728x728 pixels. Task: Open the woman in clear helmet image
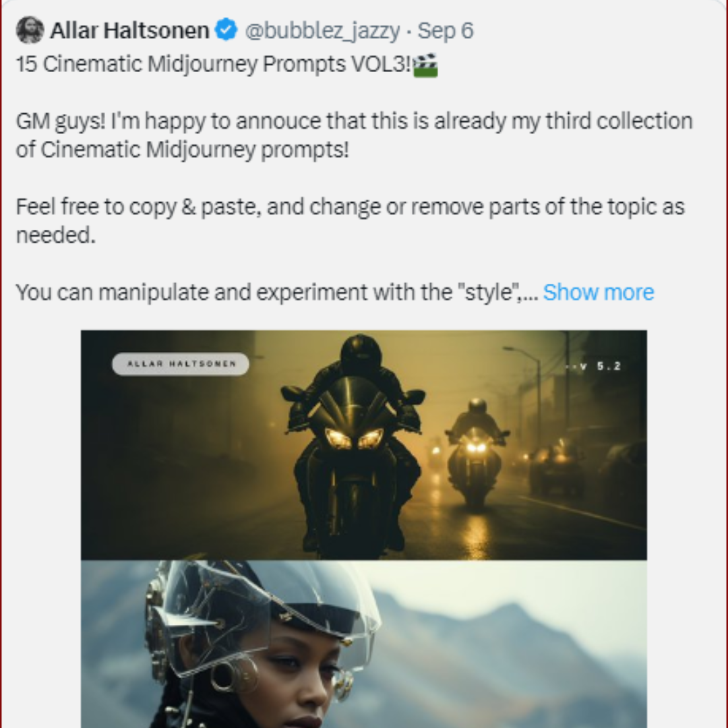point(363,644)
